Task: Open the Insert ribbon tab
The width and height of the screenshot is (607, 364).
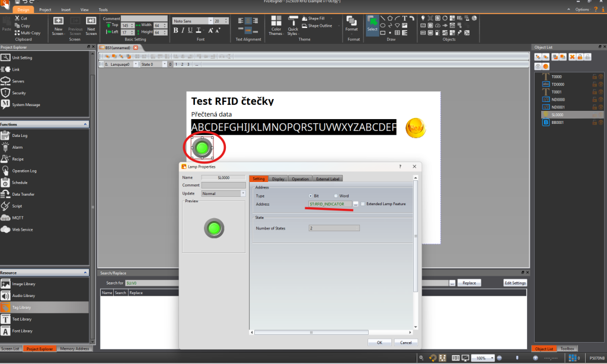Action: click(66, 10)
